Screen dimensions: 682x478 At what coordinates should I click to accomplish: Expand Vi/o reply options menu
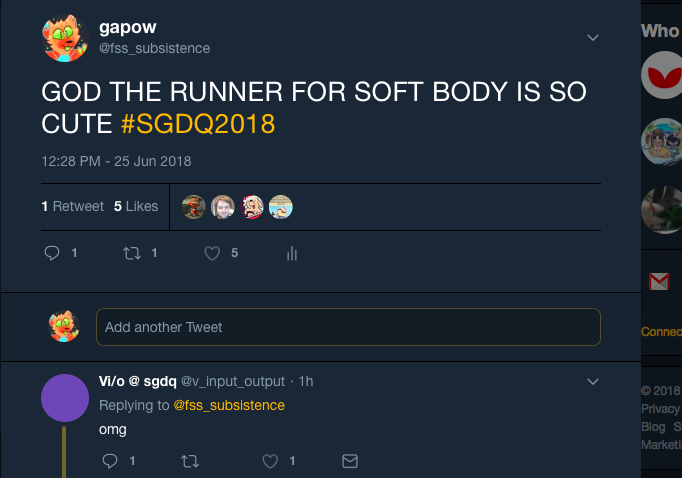click(592, 381)
